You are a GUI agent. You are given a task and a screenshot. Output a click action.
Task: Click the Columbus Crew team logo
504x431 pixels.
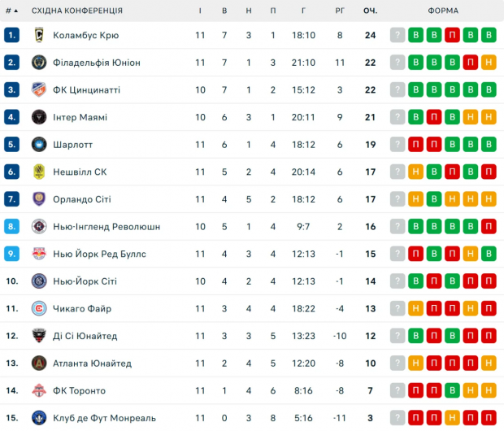tap(39, 35)
